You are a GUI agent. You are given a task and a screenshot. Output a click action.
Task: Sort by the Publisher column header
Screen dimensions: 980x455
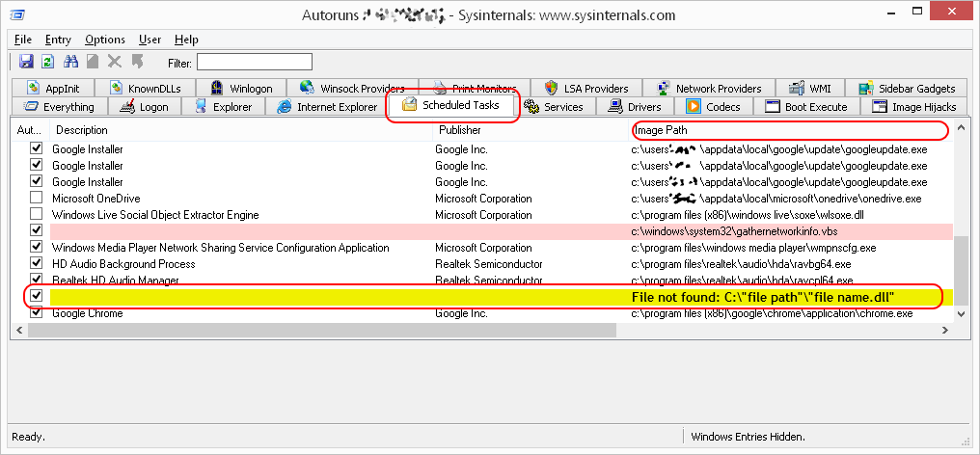pyautogui.click(x=530, y=130)
